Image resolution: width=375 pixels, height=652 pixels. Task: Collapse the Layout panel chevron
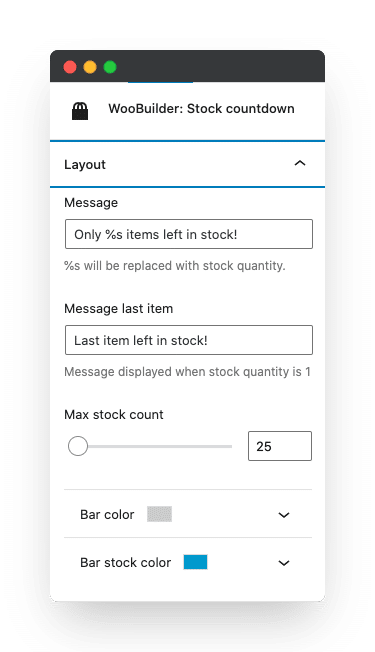coord(300,163)
